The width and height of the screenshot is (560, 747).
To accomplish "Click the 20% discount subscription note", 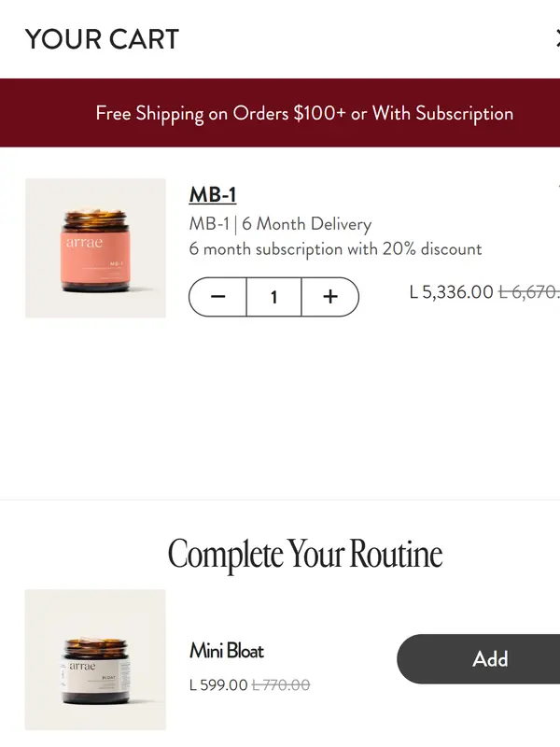I will (335, 249).
